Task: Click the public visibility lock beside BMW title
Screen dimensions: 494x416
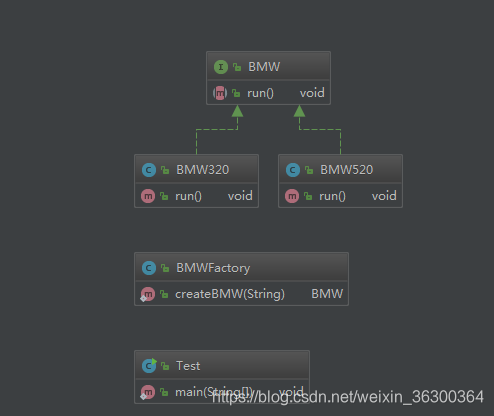Action: (237, 67)
